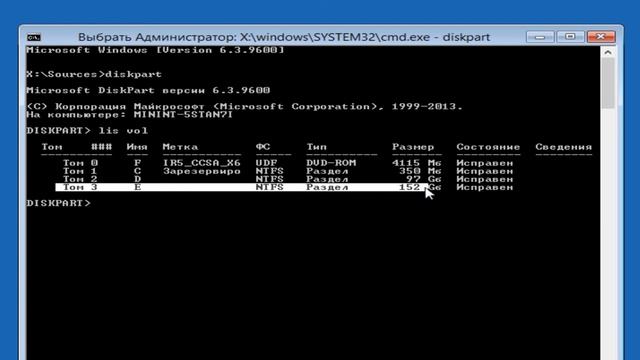
Task: Click the computer name MININT-5STAN7I line
Action: click(130, 115)
